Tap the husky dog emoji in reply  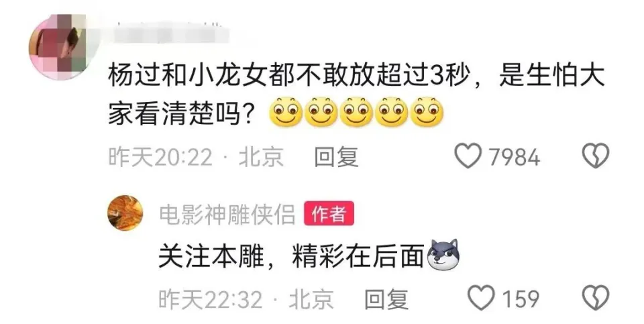443,255
